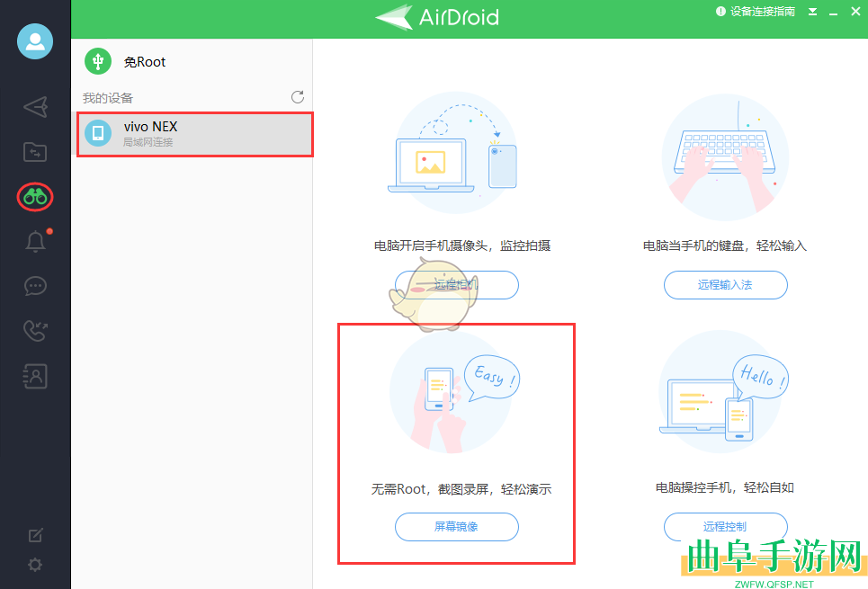Click text 电脑操控手机，轻松自如
Image resolution: width=868 pixels, height=589 pixels.
coord(725,487)
